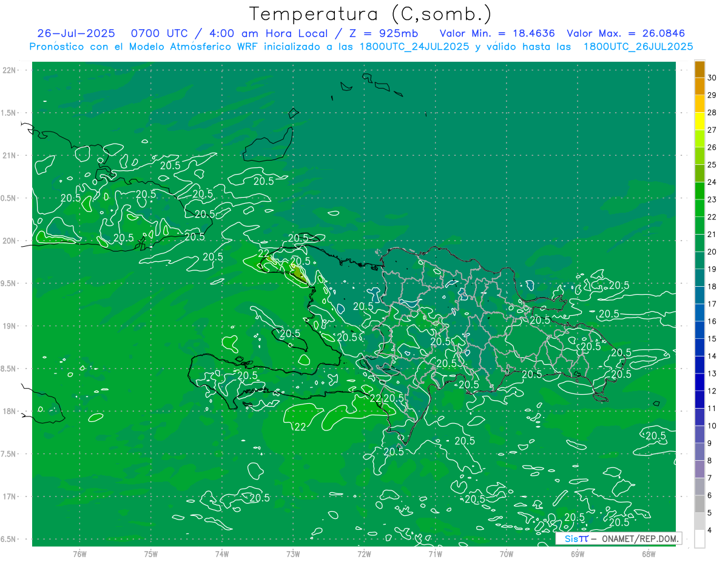This screenshot has height=562, width=728.
Task: Select the 26-Jul-2025 date text
Action: pos(76,33)
